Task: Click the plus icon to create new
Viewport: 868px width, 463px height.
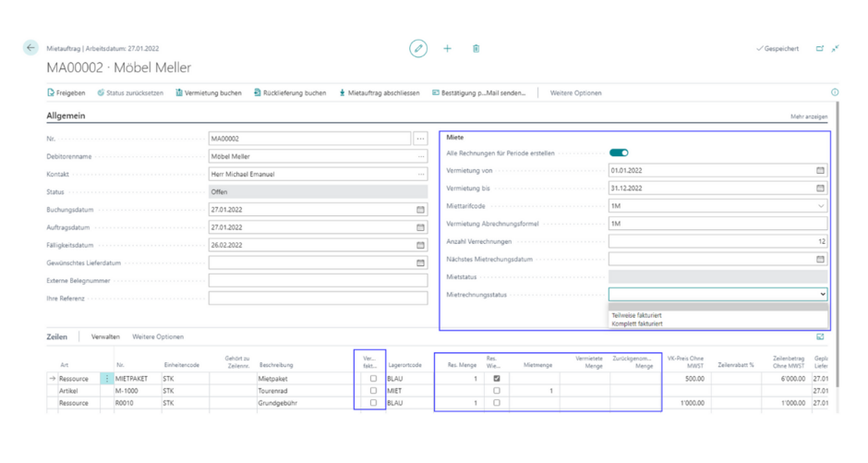Action: 448,48
